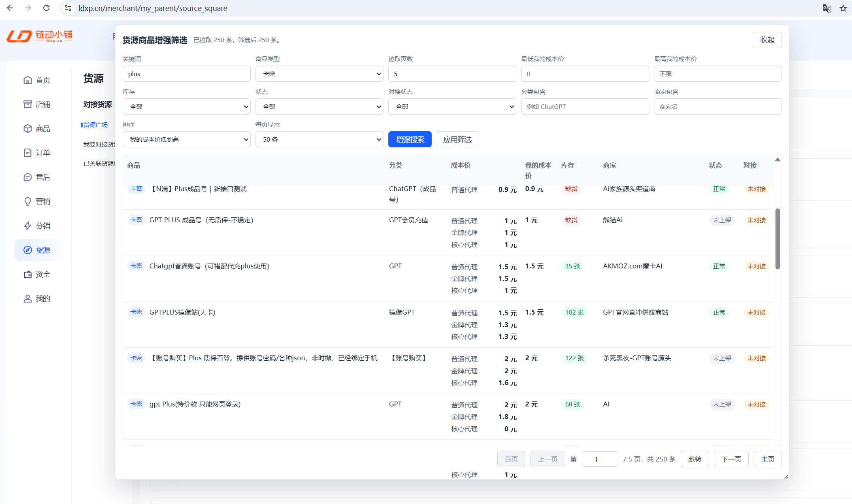Open 订单 in the sidebar
The image size is (852, 504).
point(39,153)
